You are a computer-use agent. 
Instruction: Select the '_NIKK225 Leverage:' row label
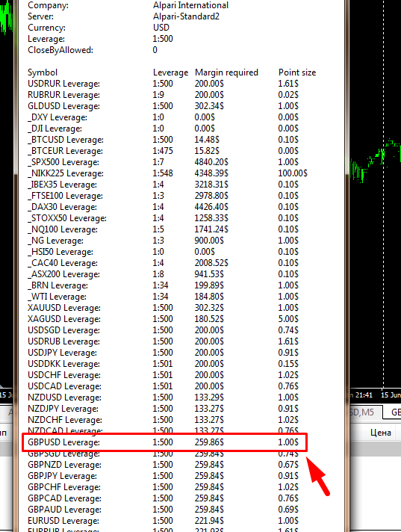coord(66,173)
